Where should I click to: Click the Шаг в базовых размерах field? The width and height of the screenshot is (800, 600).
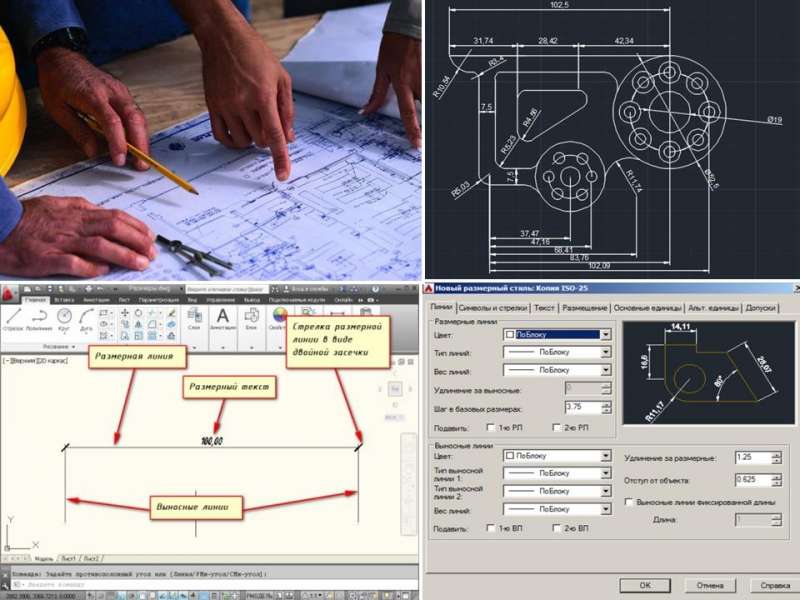pos(582,408)
